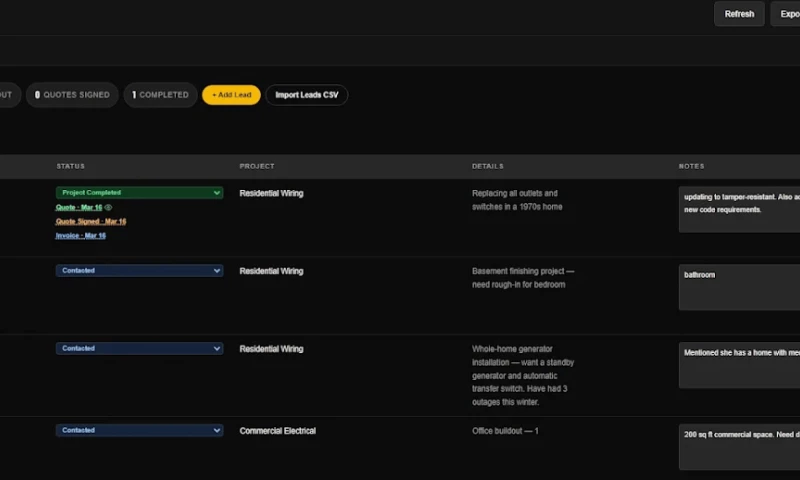
Task: Click notes field starting 'Mentioned she has'
Action: tap(739, 365)
